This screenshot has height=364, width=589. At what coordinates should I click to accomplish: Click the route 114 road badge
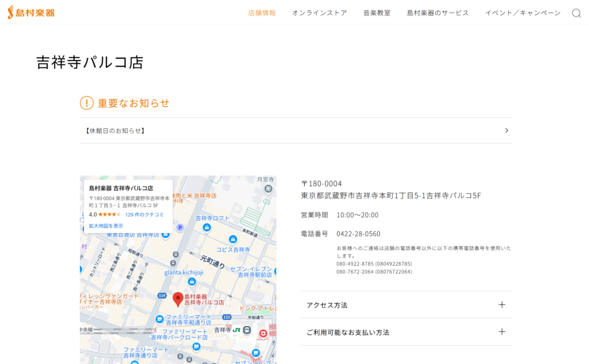click(x=162, y=296)
